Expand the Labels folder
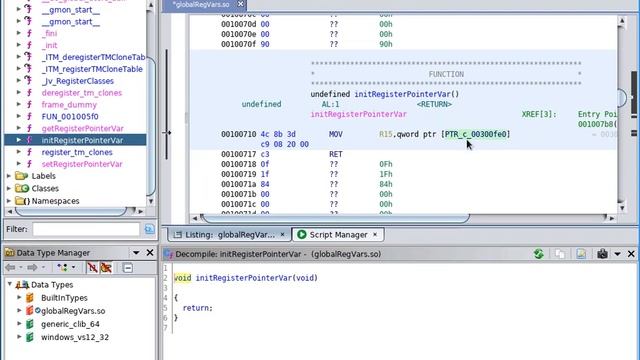The height and width of the screenshot is (360, 640). coord(9,176)
